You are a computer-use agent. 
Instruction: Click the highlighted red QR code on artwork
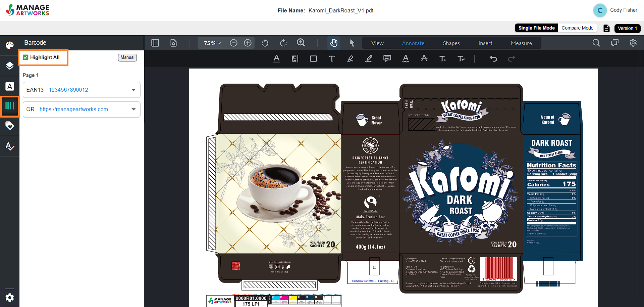tap(236, 266)
